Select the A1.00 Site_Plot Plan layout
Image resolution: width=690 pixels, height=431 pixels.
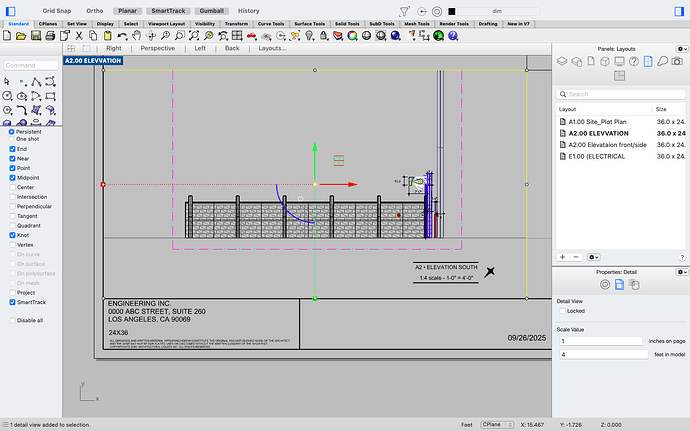(x=596, y=120)
